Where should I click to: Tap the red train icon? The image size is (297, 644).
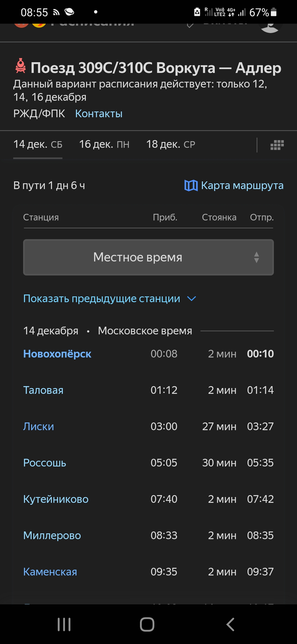[x=21, y=66]
